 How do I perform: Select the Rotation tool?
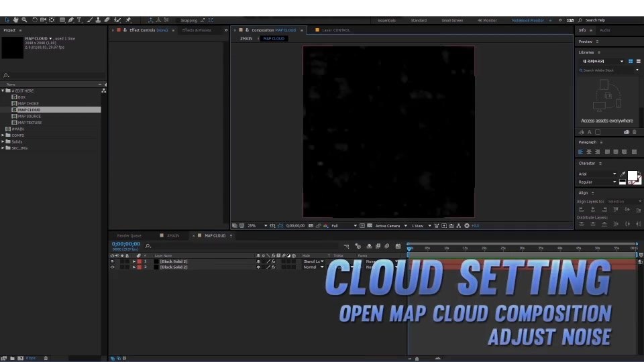pos(34,19)
